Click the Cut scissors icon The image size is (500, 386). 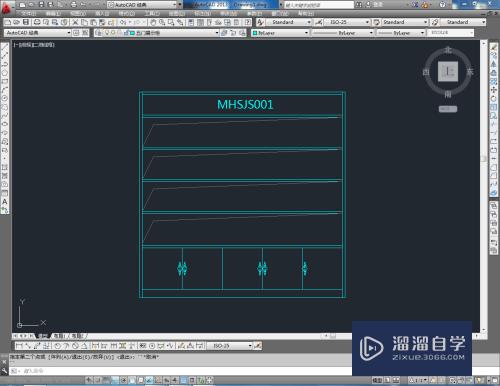click(x=75, y=22)
